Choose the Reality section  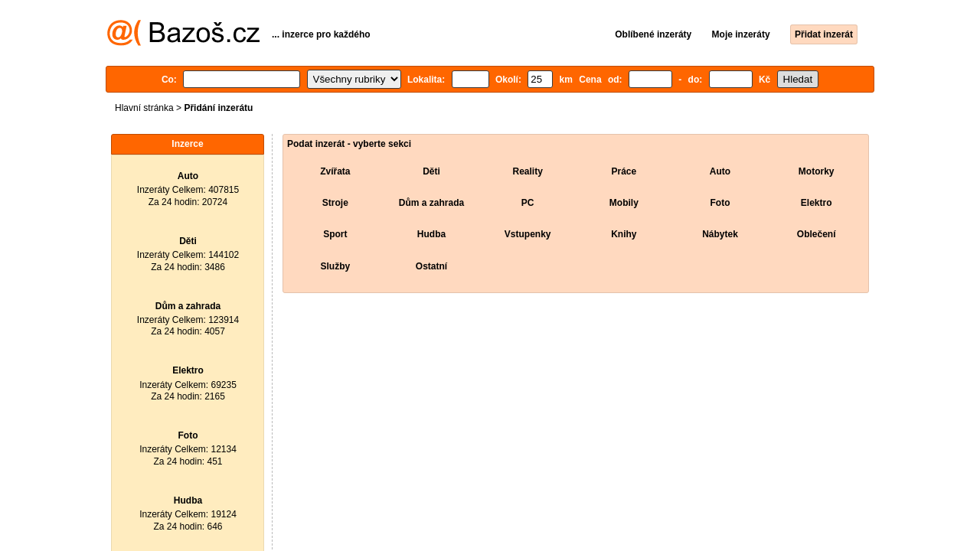tap(528, 171)
